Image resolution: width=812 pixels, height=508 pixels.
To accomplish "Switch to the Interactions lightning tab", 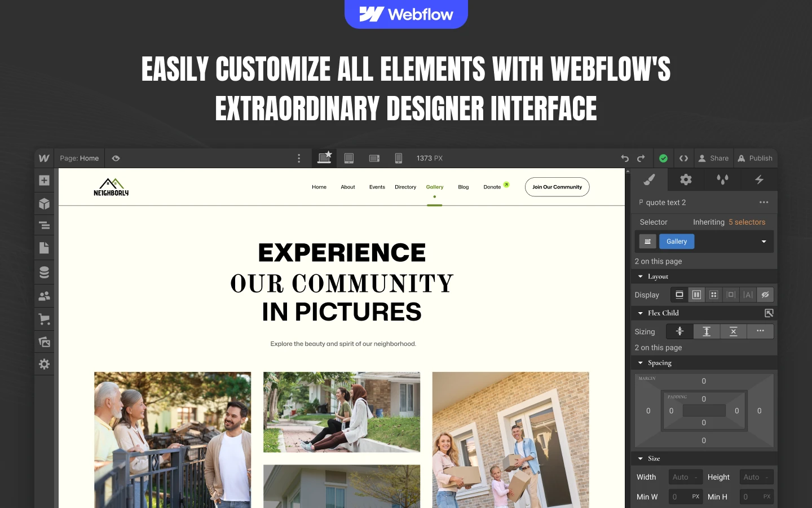I will click(759, 179).
